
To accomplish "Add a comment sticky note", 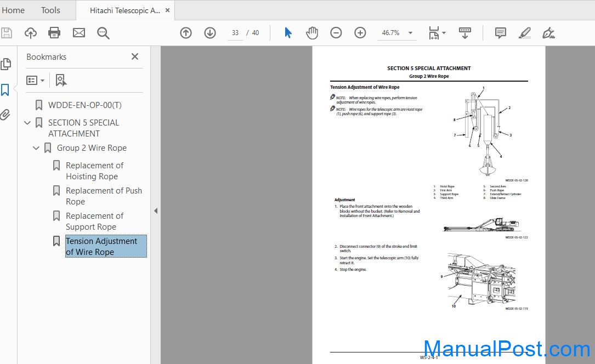I will [x=501, y=33].
